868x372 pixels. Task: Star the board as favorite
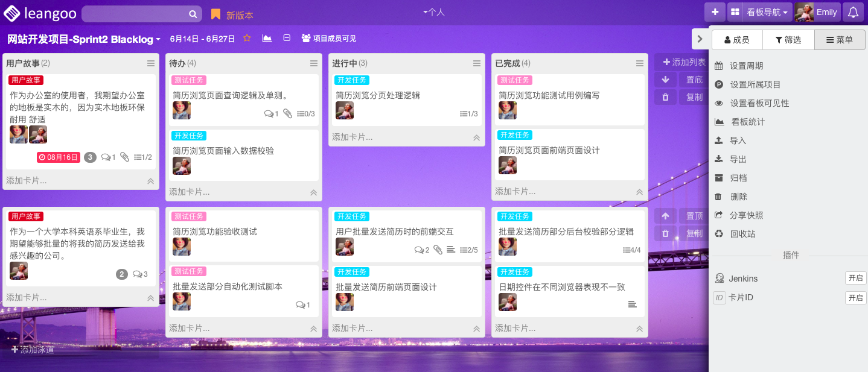(247, 38)
